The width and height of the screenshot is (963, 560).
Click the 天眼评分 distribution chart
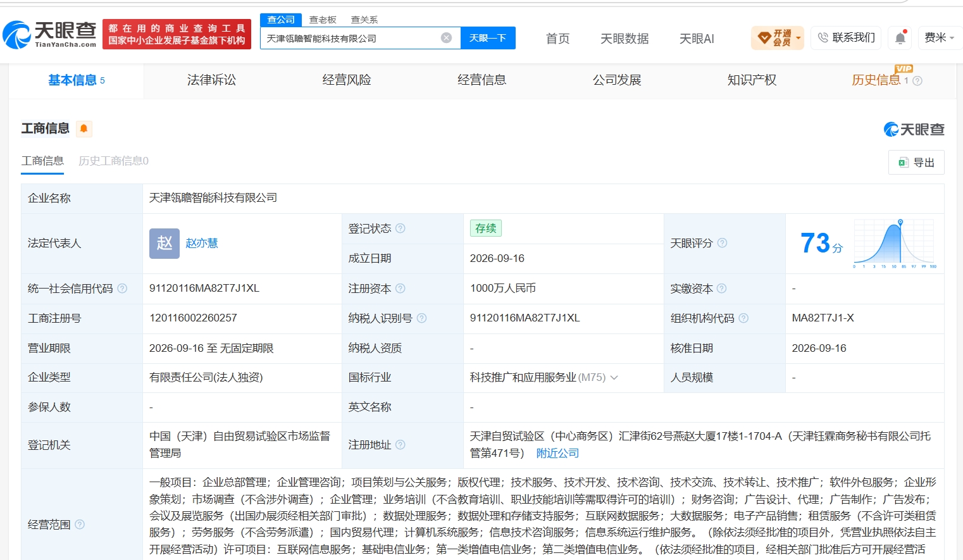coord(895,244)
